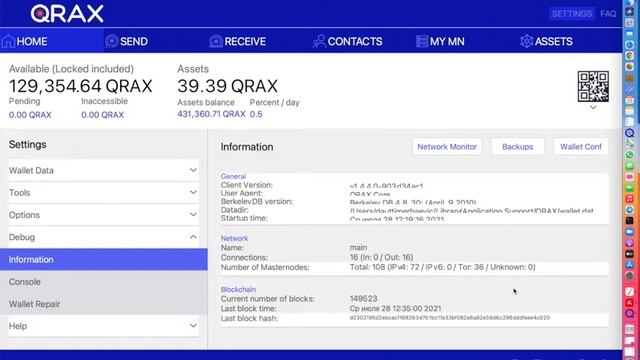Click the people icon beside CONTACTS
The height and width of the screenshot is (360, 640).
click(320, 41)
